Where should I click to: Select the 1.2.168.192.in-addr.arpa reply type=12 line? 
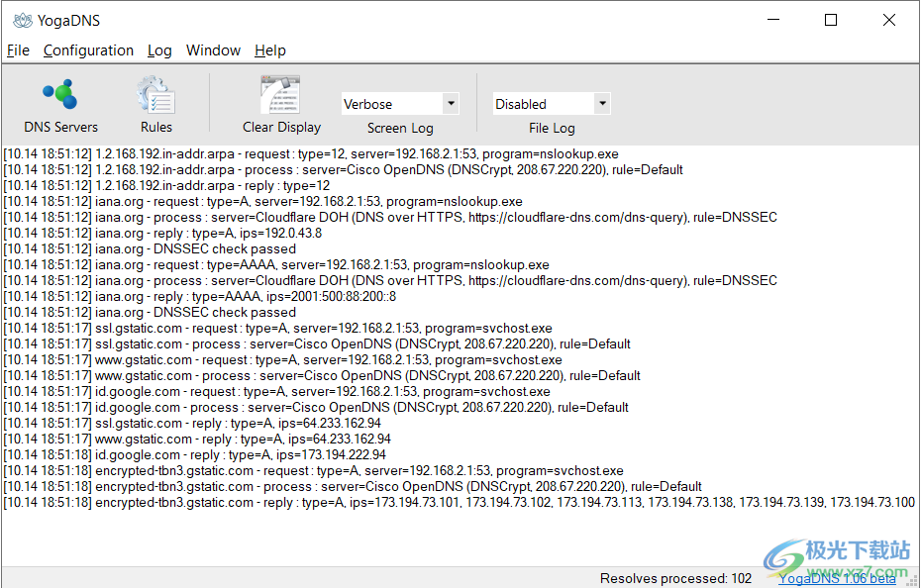pyautogui.click(x=166, y=186)
